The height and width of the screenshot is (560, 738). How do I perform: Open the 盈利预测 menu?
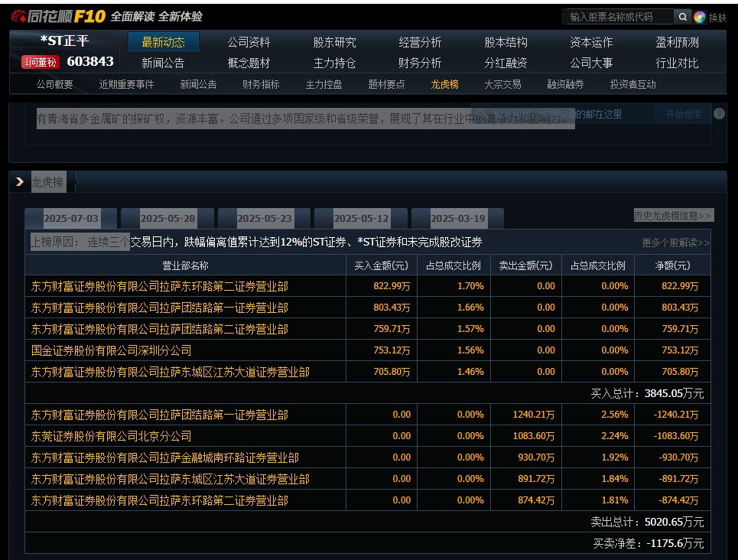coord(677,42)
